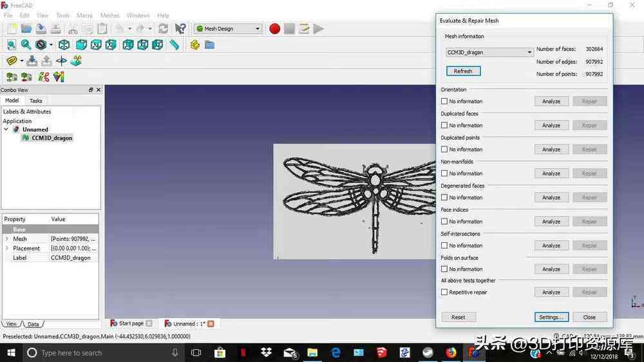644x362 pixels.
Task: Click Analyze for Self-intersections
Action: click(x=551, y=245)
